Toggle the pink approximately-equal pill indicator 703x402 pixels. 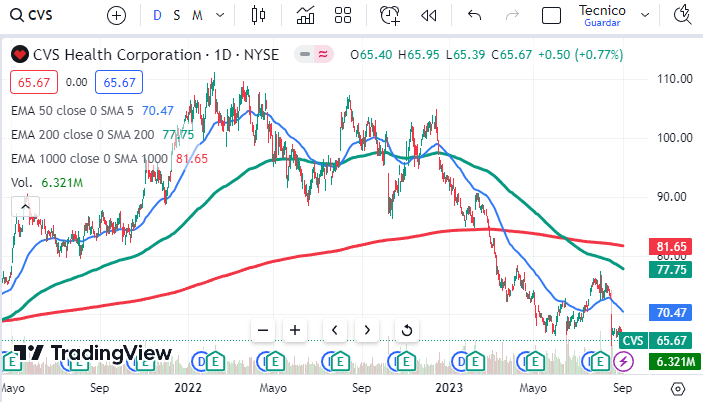pyautogui.click(x=323, y=54)
